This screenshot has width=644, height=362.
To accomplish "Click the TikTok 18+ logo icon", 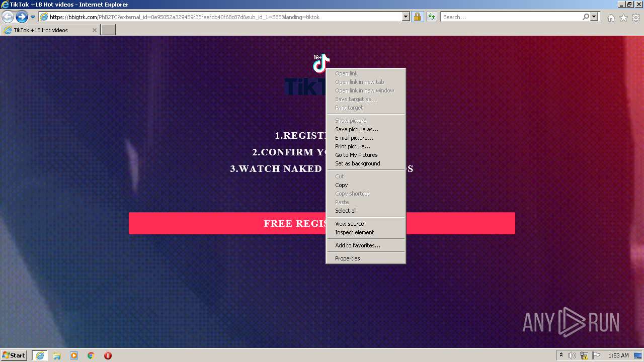I will click(x=321, y=63).
